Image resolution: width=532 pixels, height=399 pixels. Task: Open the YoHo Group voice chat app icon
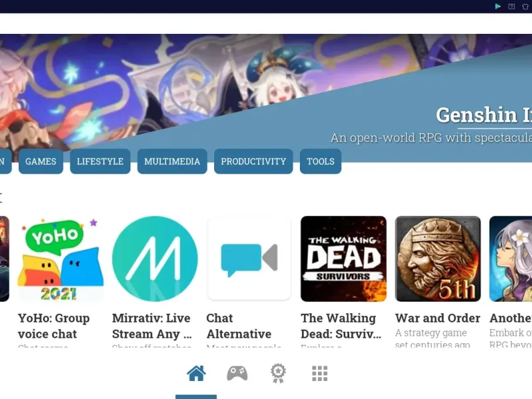tap(61, 259)
